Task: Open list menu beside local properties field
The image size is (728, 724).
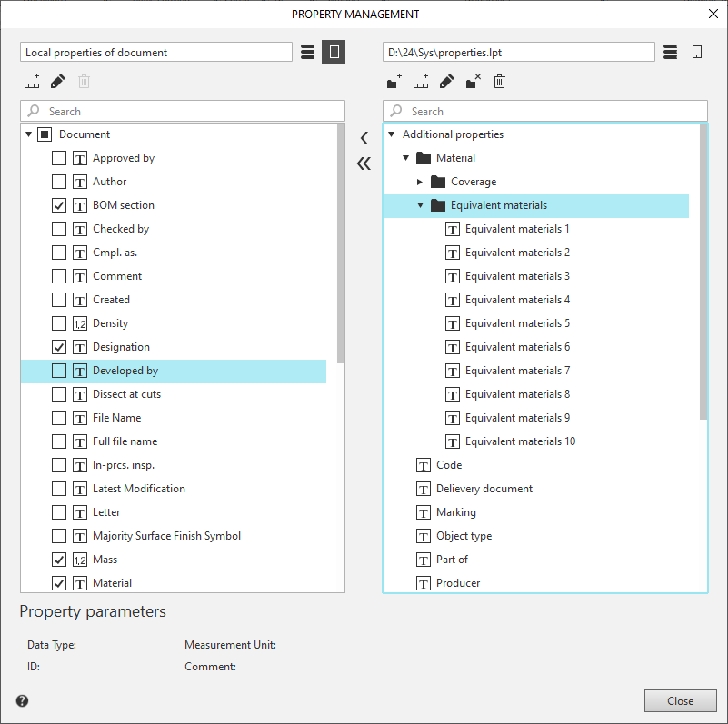Action: [x=307, y=52]
